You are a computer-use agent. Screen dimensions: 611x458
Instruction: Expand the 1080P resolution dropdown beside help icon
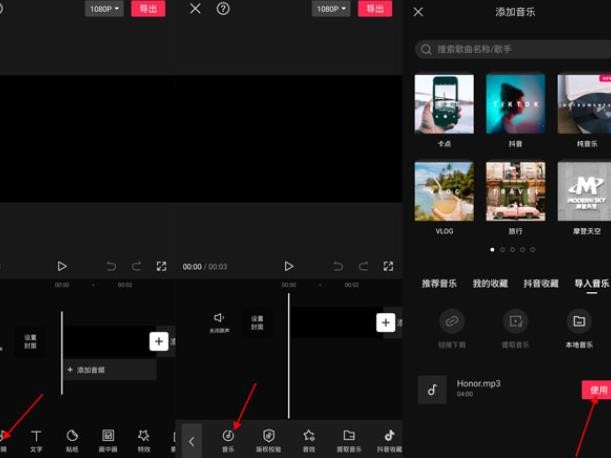pyautogui.click(x=332, y=9)
